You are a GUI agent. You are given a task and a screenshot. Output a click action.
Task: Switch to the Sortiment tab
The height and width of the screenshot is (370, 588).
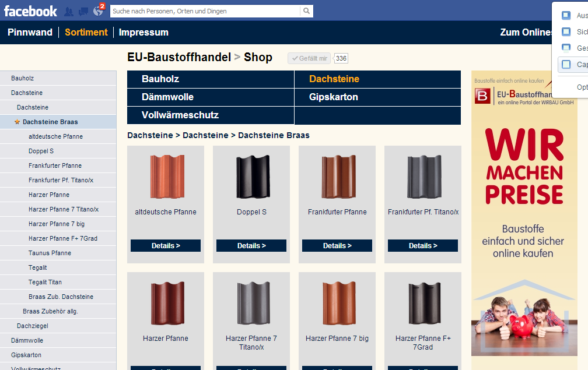click(x=86, y=32)
